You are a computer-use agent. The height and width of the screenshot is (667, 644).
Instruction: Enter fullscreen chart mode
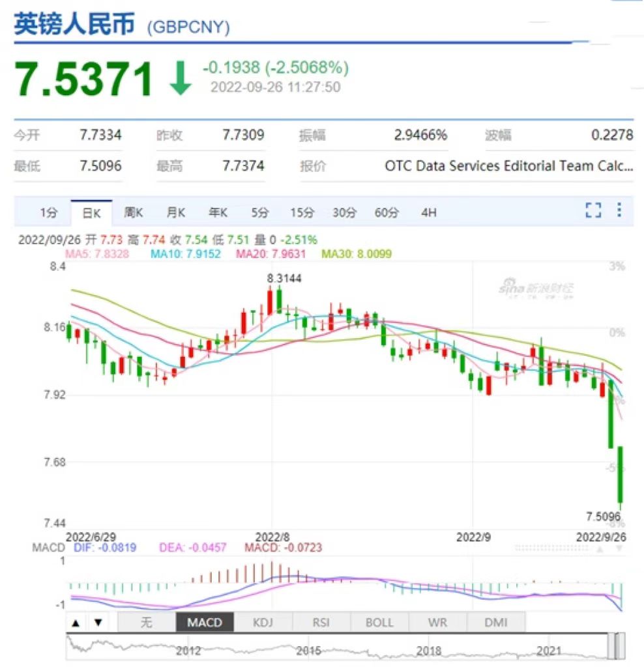pyautogui.click(x=593, y=210)
